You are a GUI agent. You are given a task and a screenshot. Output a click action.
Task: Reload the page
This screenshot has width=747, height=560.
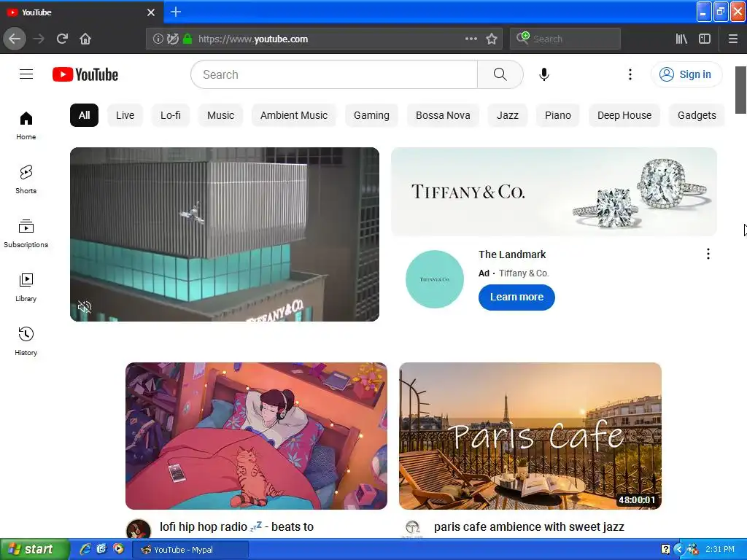[x=62, y=39]
